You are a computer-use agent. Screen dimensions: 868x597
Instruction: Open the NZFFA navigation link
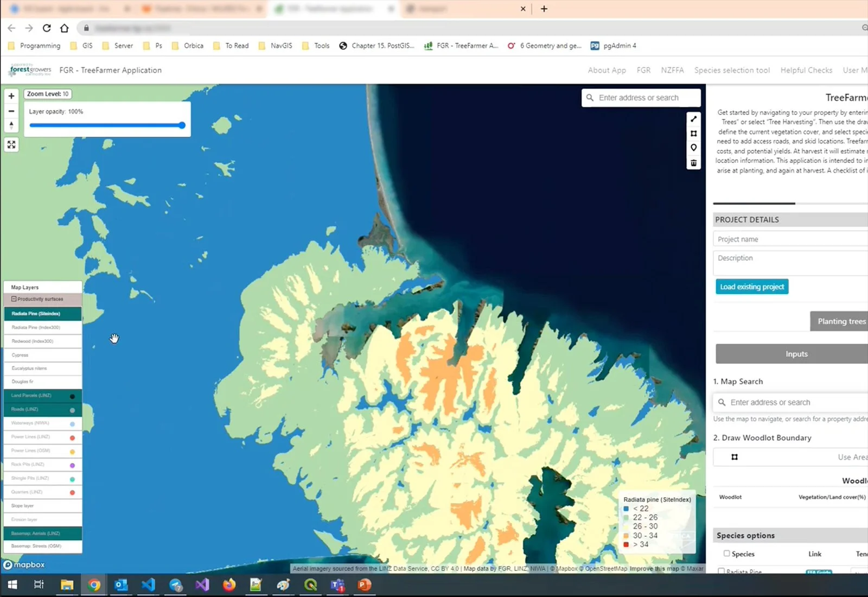(x=672, y=70)
